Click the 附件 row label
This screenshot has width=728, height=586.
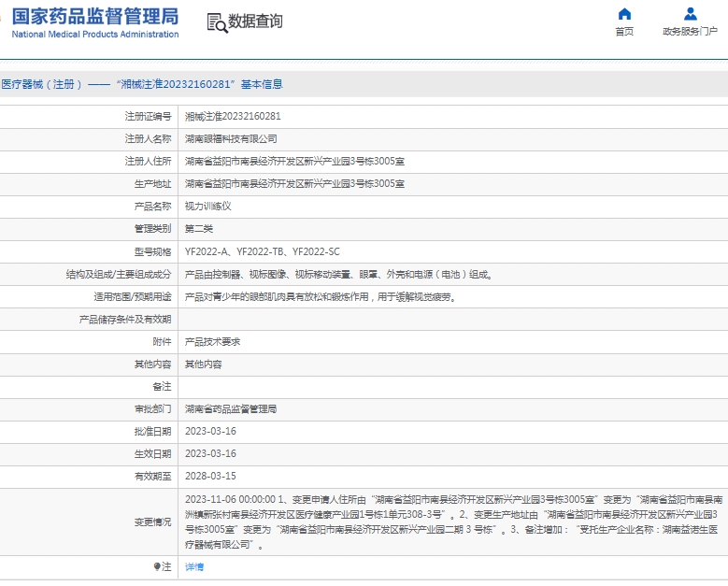tap(162, 342)
